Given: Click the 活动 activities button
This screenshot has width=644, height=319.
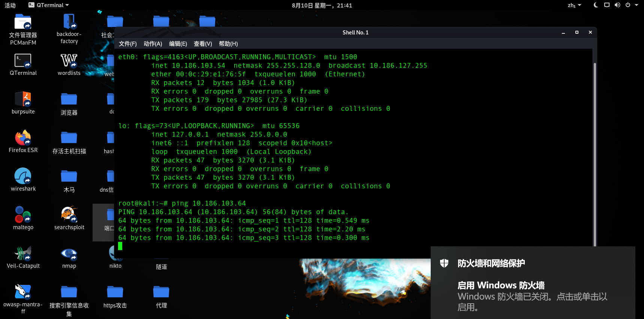Looking at the screenshot, I should click(x=10, y=5).
